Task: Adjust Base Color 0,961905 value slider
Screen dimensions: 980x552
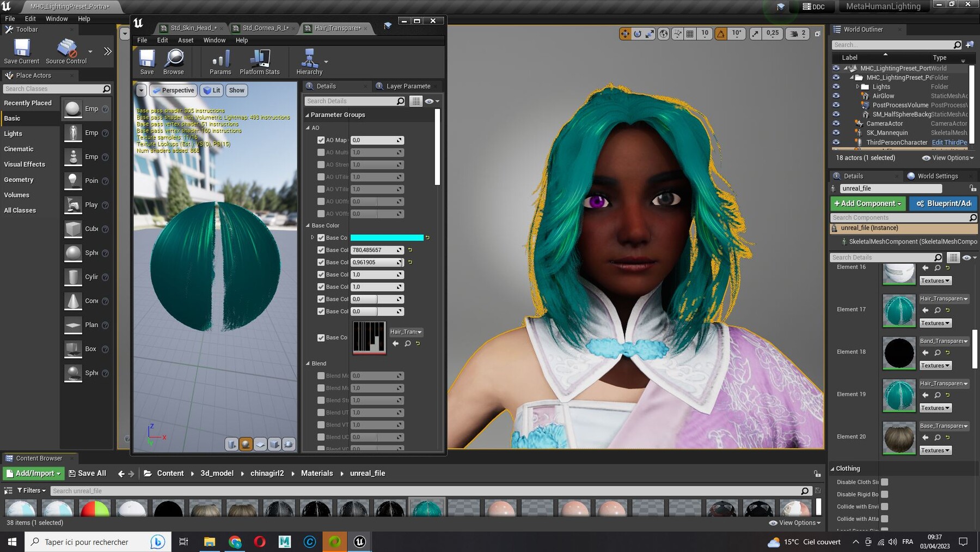Action: coord(377,262)
